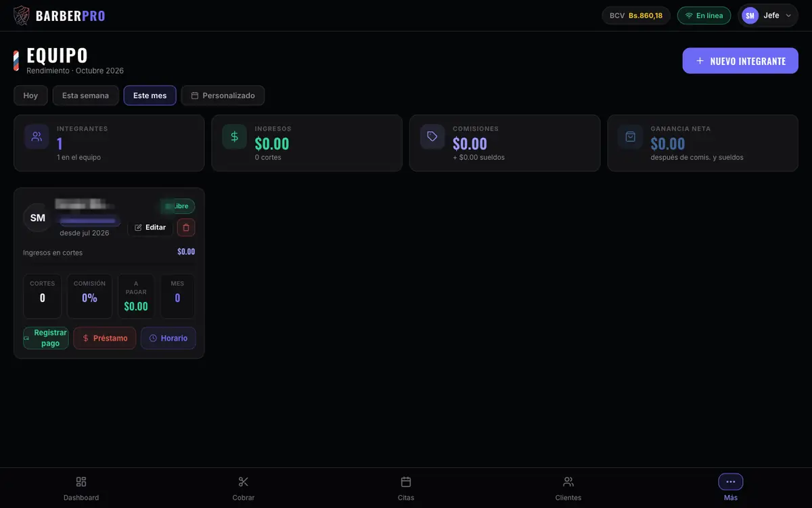Delete team member with trash icon

pyautogui.click(x=186, y=228)
